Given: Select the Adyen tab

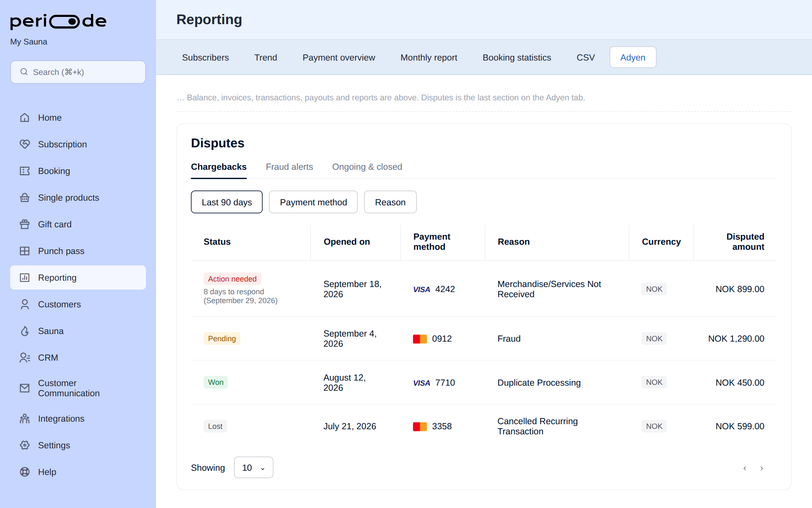Looking at the screenshot, I should pyautogui.click(x=633, y=58).
